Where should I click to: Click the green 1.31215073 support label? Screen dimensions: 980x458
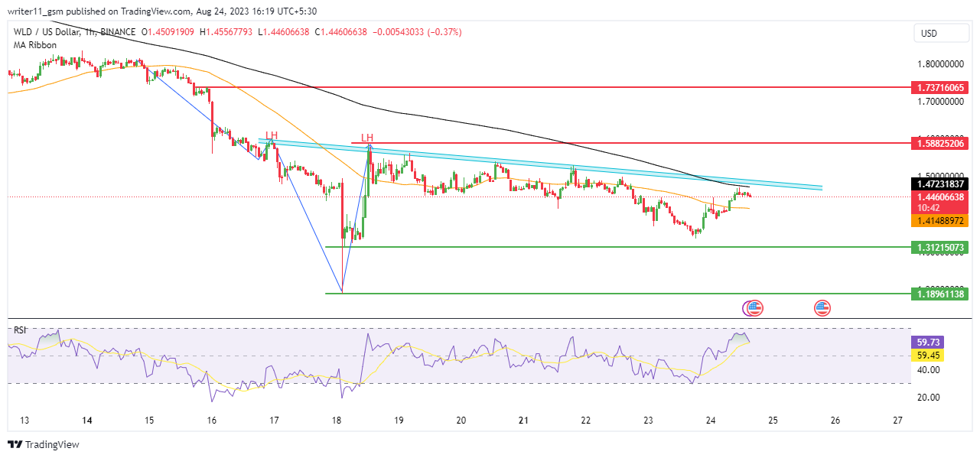coord(941,248)
